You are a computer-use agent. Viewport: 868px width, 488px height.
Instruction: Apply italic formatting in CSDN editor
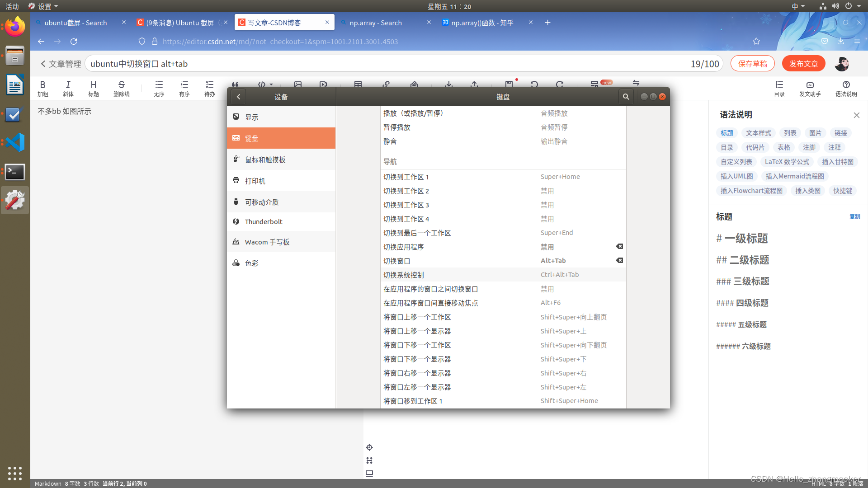(x=68, y=88)
